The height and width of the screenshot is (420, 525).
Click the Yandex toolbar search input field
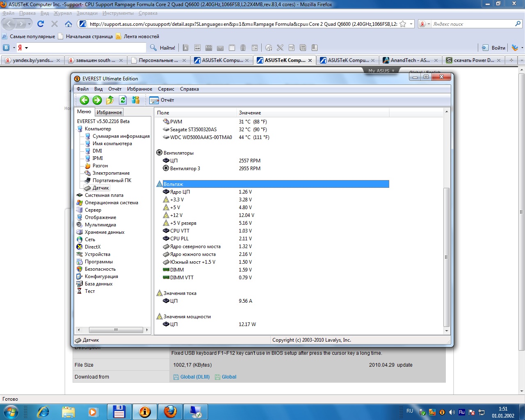[x=87, y=48]
